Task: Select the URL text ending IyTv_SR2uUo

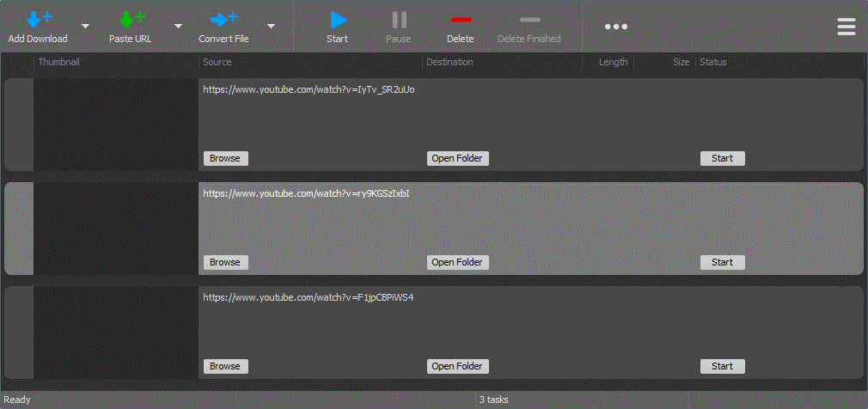Action: tap(309, 89)
